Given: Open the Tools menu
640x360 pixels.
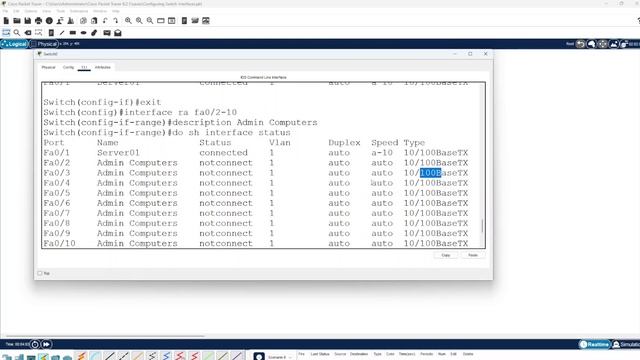Looking at the screenshot, I should [x=60, y=11].
